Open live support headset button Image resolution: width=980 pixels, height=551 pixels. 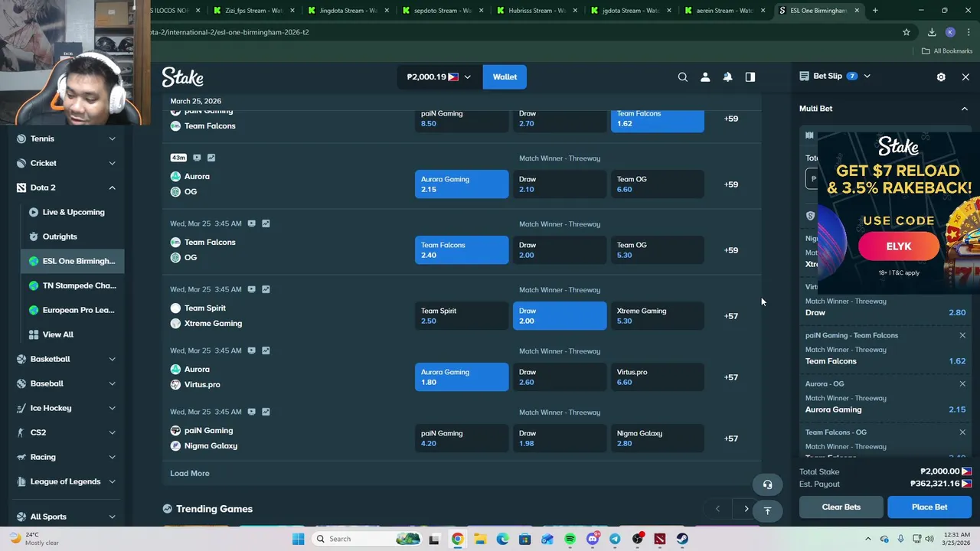[x=767, y=484]
